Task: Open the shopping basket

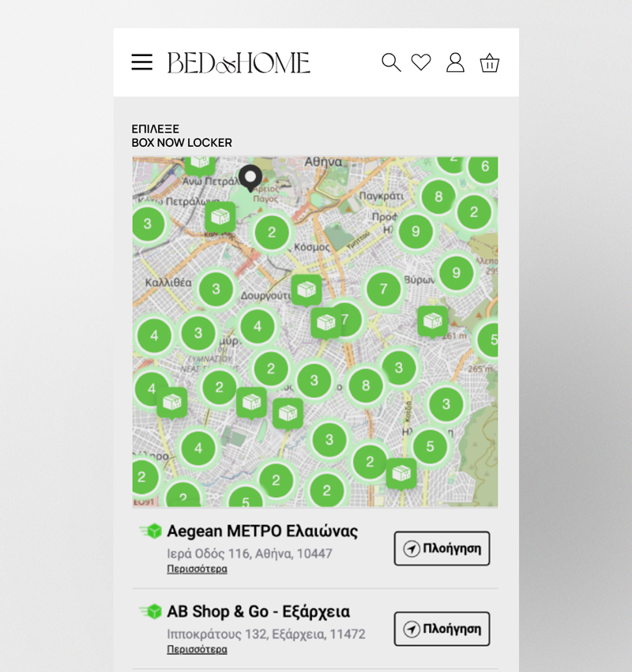Action: pos(490,62)
